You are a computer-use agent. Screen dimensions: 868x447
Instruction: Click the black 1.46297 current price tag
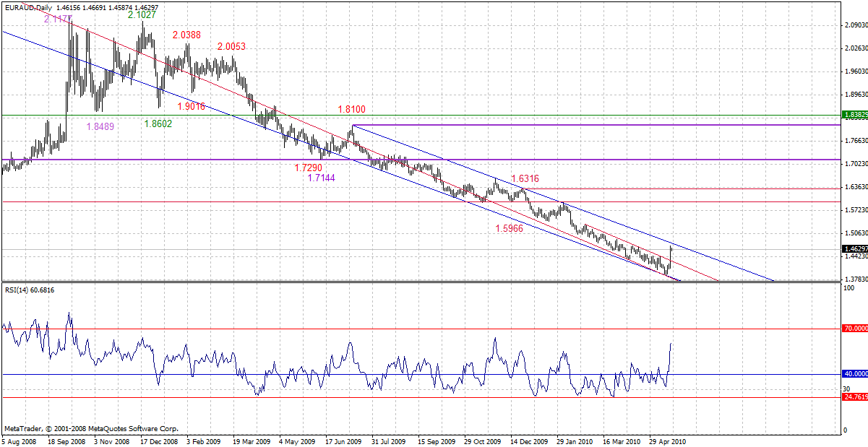[x=855, y=249]
